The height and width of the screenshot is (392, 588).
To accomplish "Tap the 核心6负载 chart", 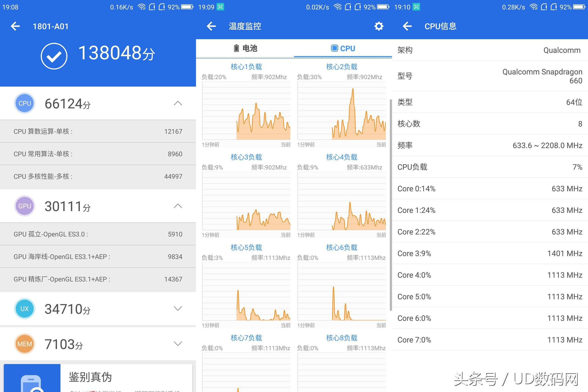I will click(342, 291).
